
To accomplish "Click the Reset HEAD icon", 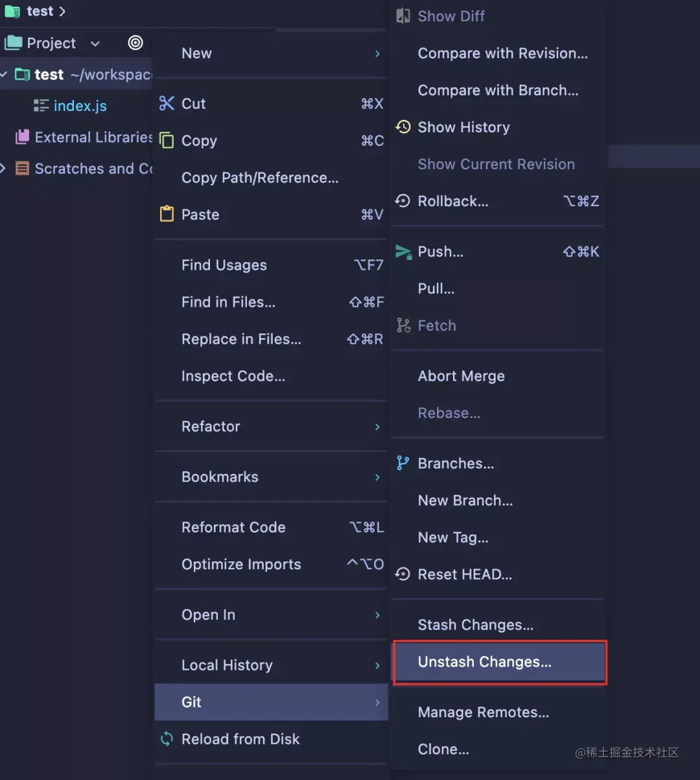I will tap(403, 574).
